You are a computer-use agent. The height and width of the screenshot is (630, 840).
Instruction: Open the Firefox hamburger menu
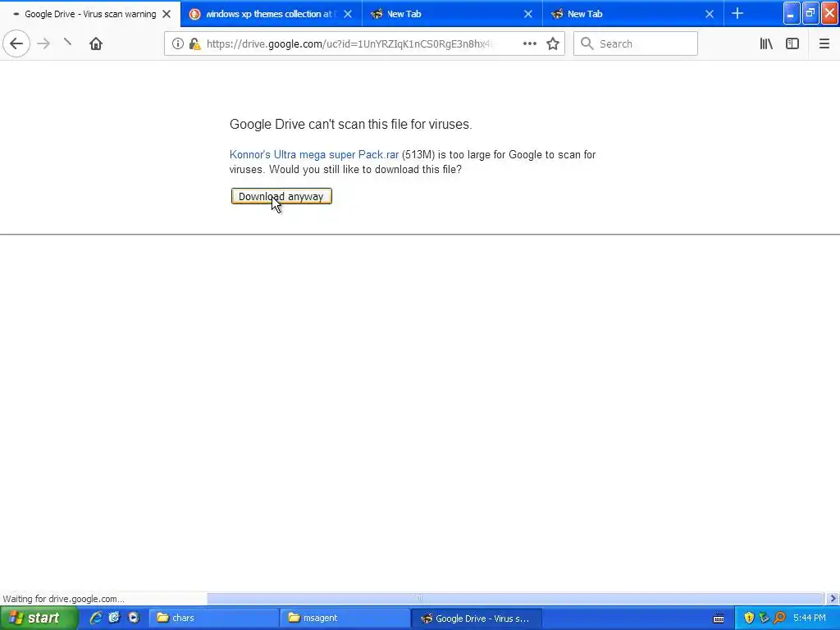pyautogui.click(x=824, y=43)
